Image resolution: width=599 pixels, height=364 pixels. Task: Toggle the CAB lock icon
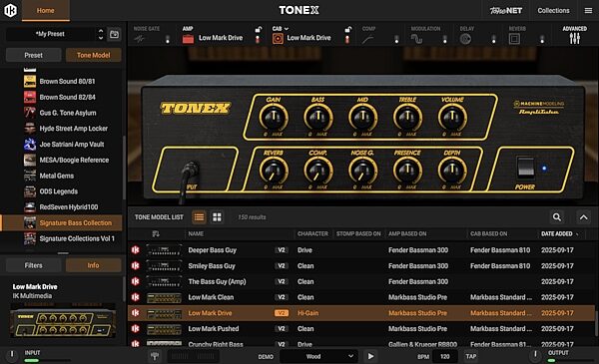coord(348,29)
